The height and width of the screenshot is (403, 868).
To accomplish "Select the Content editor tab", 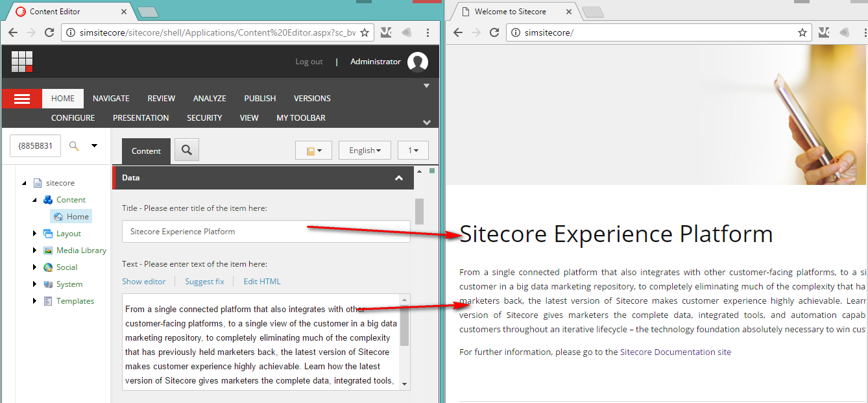I will (x=146, y=151).
